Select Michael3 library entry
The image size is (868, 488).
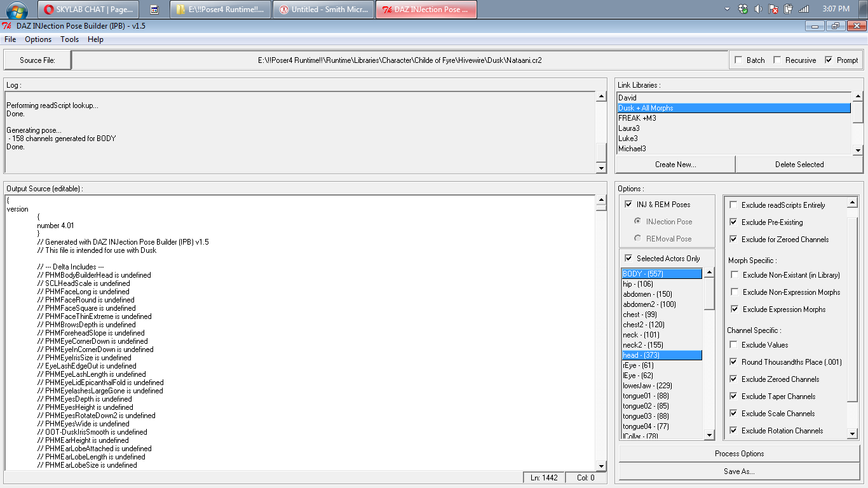[734, 149]
